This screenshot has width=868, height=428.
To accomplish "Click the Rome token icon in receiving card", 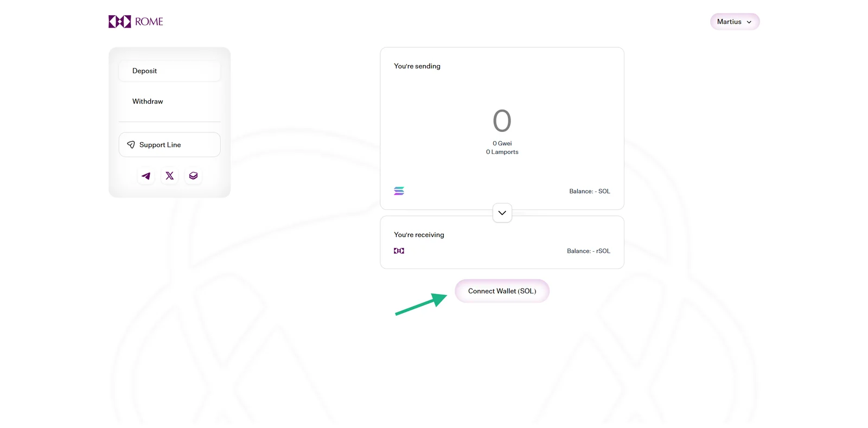I will point(399,251).
